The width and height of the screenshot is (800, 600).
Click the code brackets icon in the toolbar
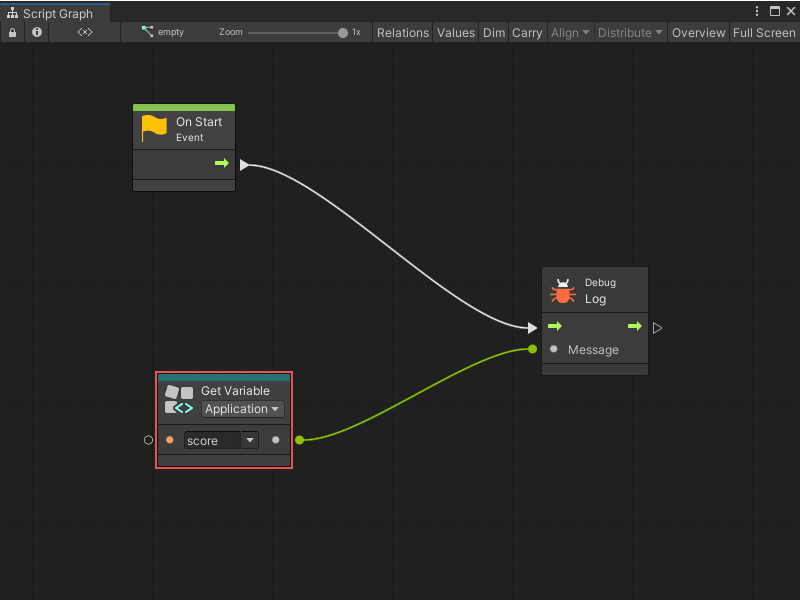(x=84, y=32)
